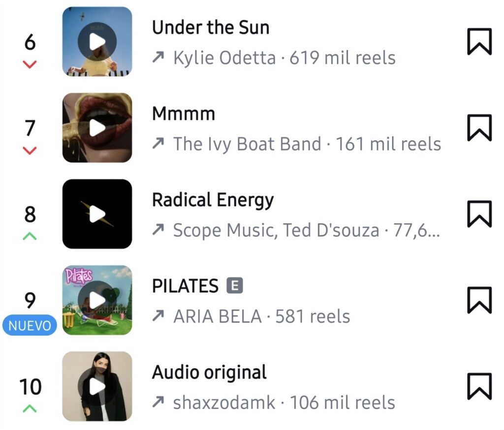
Task: Play the Radical Energy preview
Action: (x=97, y=214)
